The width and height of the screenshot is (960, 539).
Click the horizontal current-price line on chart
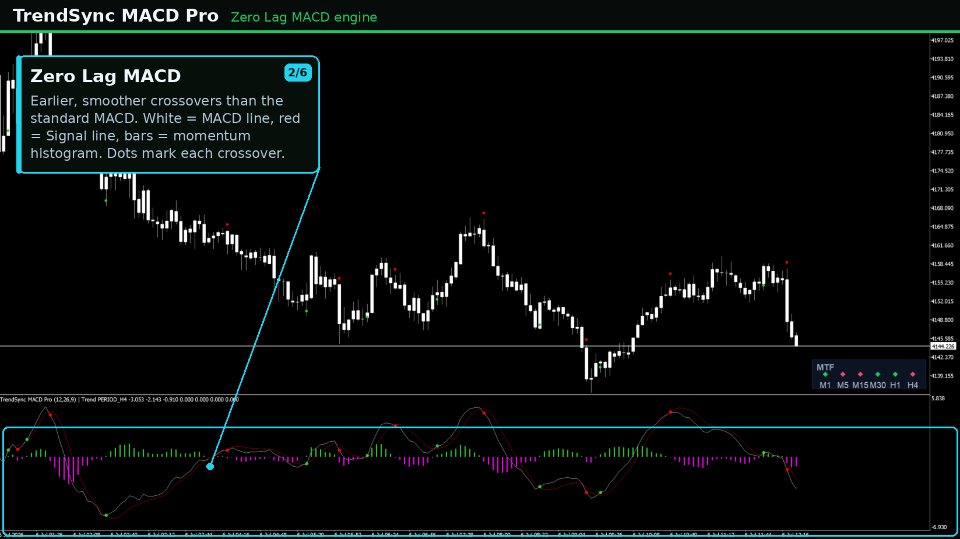click(x=465, y=347)
